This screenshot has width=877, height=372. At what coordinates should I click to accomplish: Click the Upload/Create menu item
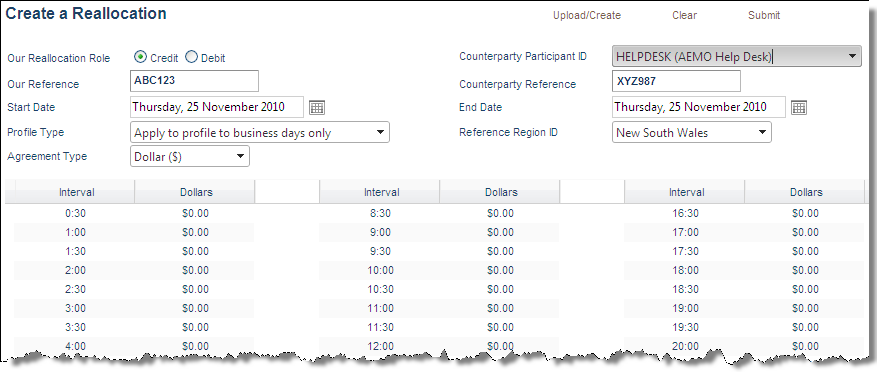point(587,16)
